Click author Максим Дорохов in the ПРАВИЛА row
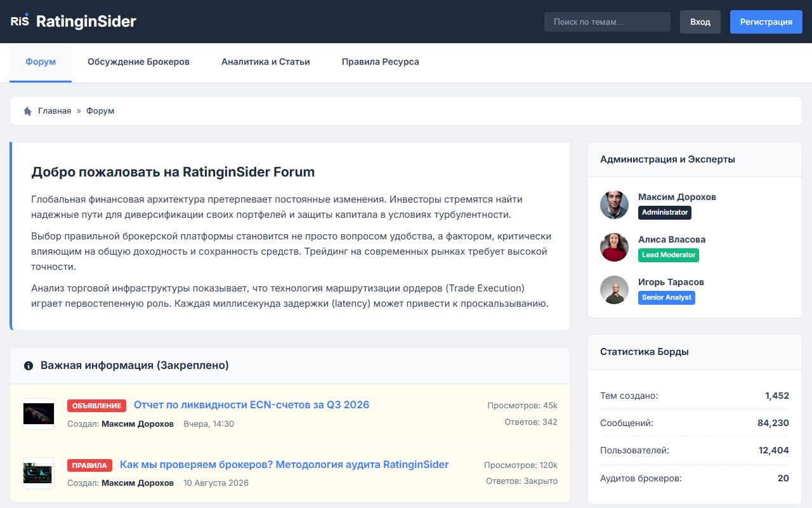 138,483
